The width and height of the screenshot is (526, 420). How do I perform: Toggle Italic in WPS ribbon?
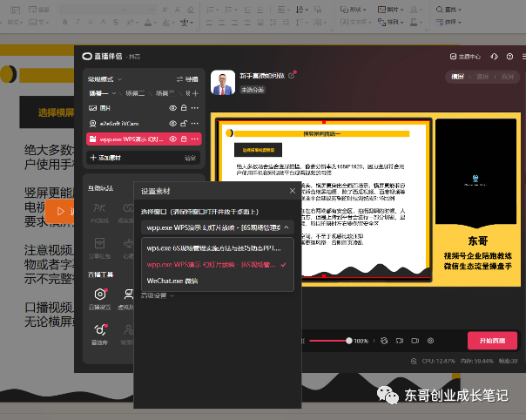coord(78,22)
